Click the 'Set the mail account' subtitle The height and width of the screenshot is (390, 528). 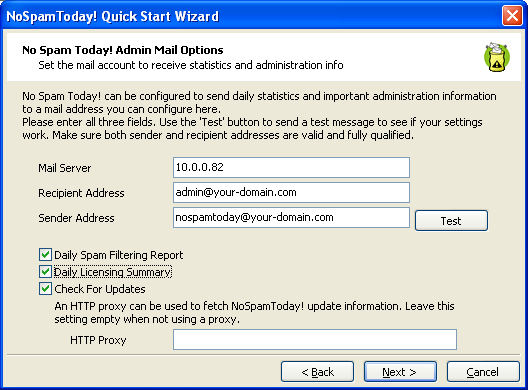(x=191, y=65)
